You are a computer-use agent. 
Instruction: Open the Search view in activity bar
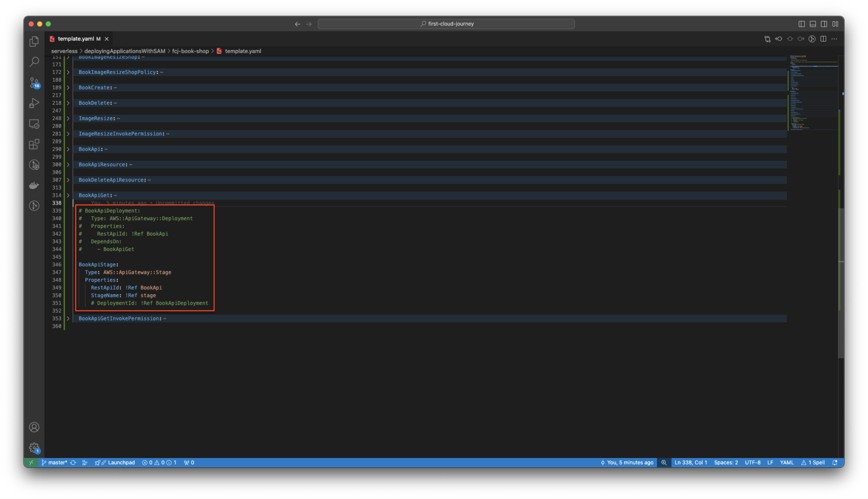(34, 62)
